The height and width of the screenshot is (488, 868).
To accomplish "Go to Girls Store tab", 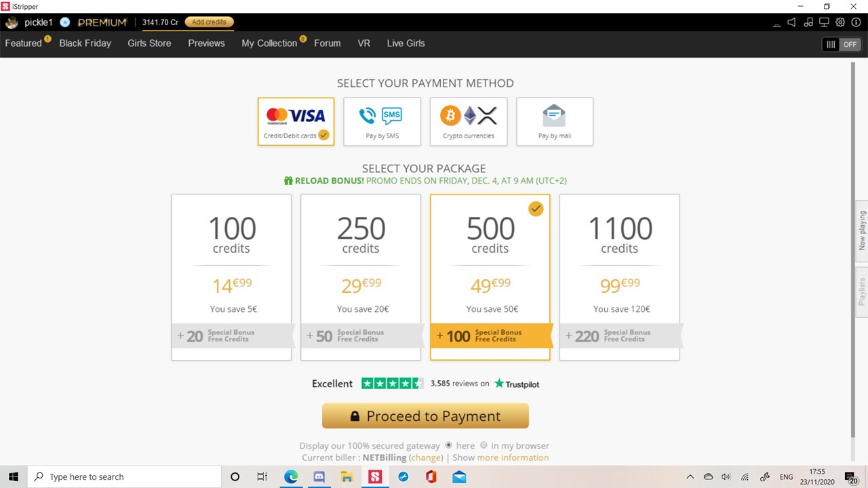I will (x=149, y=43).
